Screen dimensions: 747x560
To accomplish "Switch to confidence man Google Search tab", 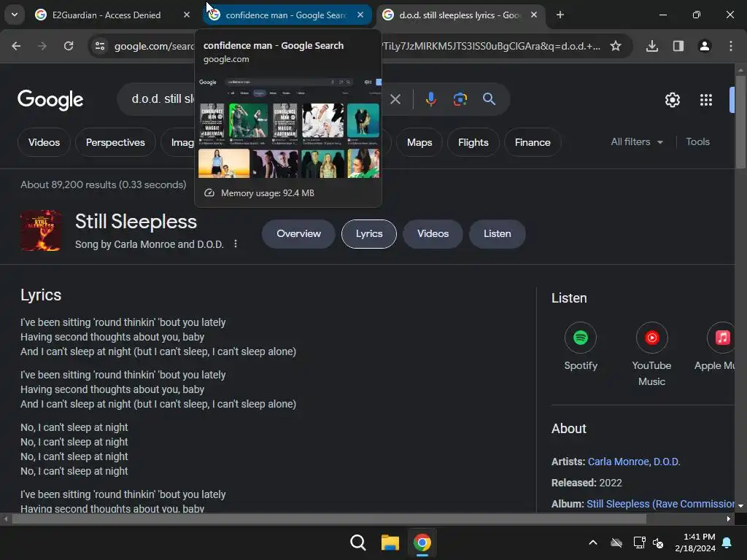I will coord(287,15).
